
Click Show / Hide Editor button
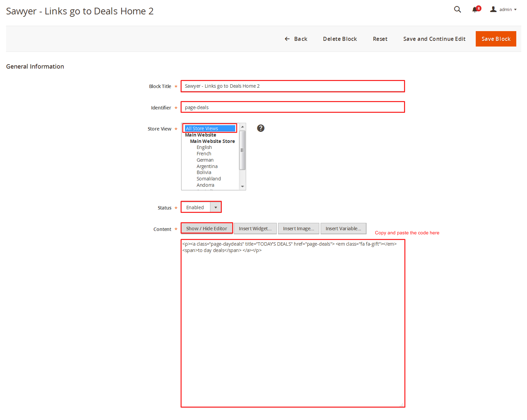tap(207, 228)
